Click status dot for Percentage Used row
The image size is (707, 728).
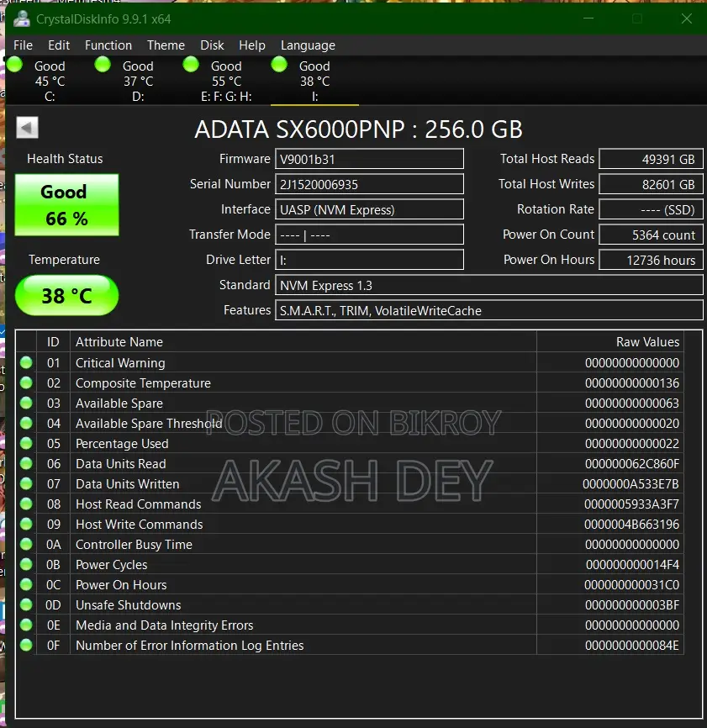pyautogui.click(x=26, y=443)
